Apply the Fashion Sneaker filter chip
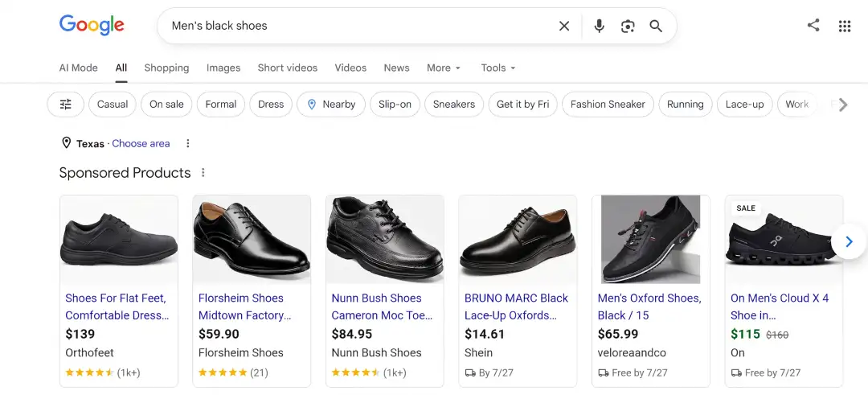This screenshot has height=395, width=868. tap(608, 104)
